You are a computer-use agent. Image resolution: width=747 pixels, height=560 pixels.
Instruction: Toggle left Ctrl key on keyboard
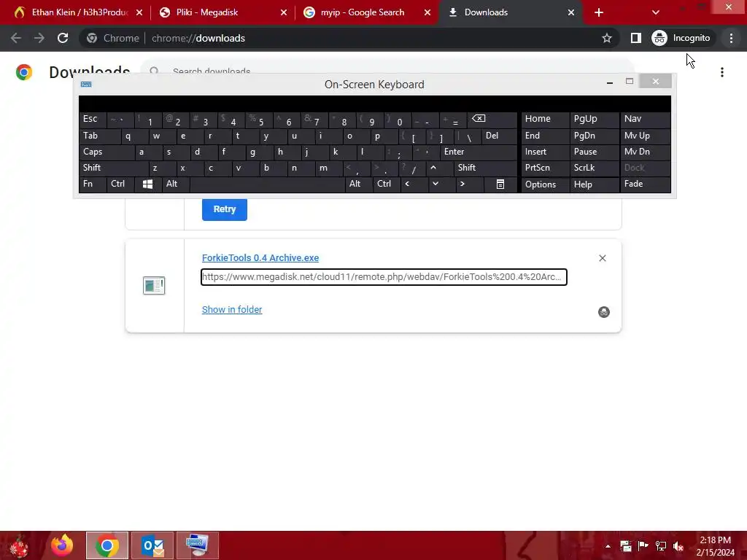click(x=120, y=184)
